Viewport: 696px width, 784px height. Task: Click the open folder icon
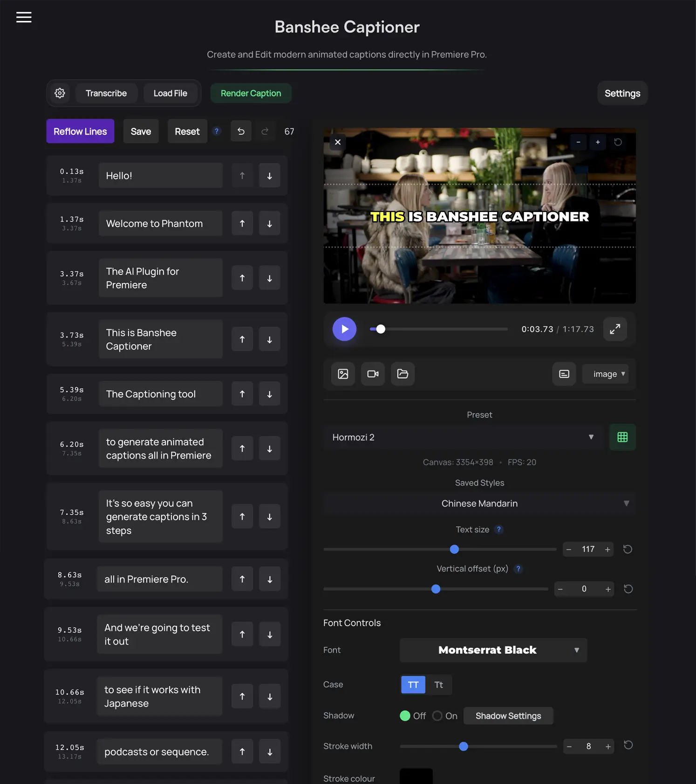point(403,374)
